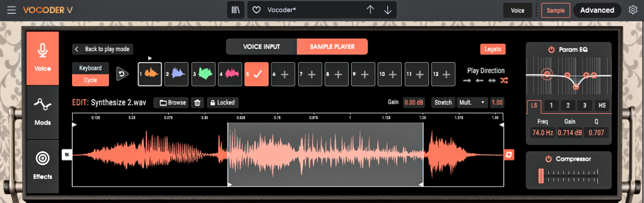Select the LS band tab in Param EQ

click(x=534, y=106)
